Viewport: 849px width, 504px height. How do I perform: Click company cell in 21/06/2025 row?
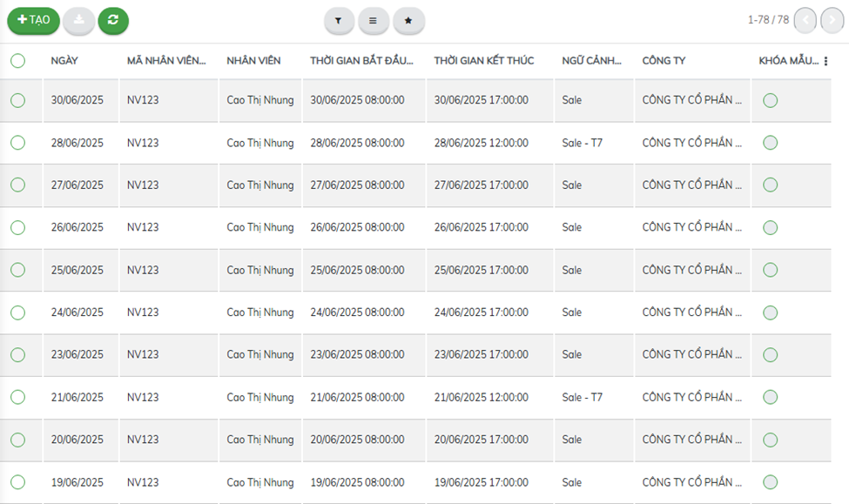click(692, 397)
